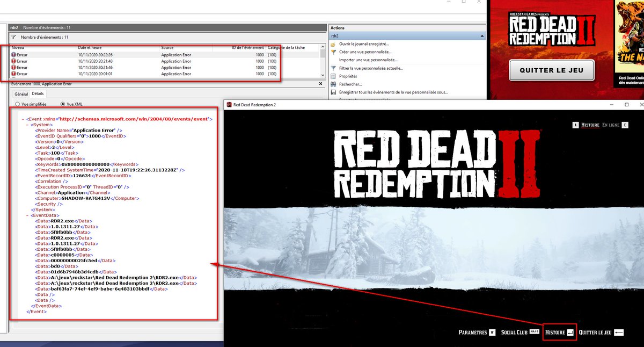Close the event 1000 details pane with X
The image size is (644, 347).
tap(321, 84)
